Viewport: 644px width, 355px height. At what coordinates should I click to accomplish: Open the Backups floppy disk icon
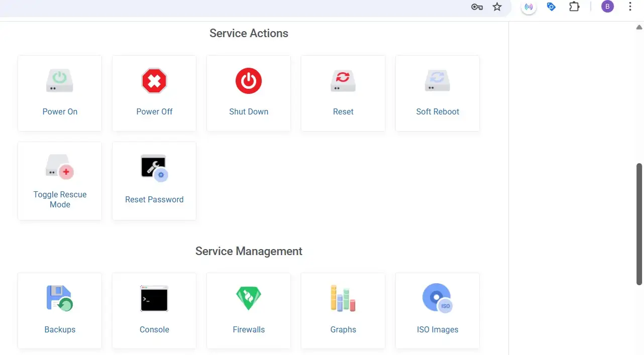tap(60, 298)
